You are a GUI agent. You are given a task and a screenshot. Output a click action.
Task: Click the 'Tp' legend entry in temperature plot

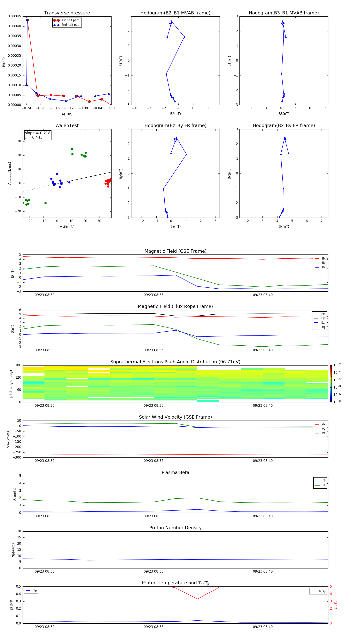coord(31,591)
